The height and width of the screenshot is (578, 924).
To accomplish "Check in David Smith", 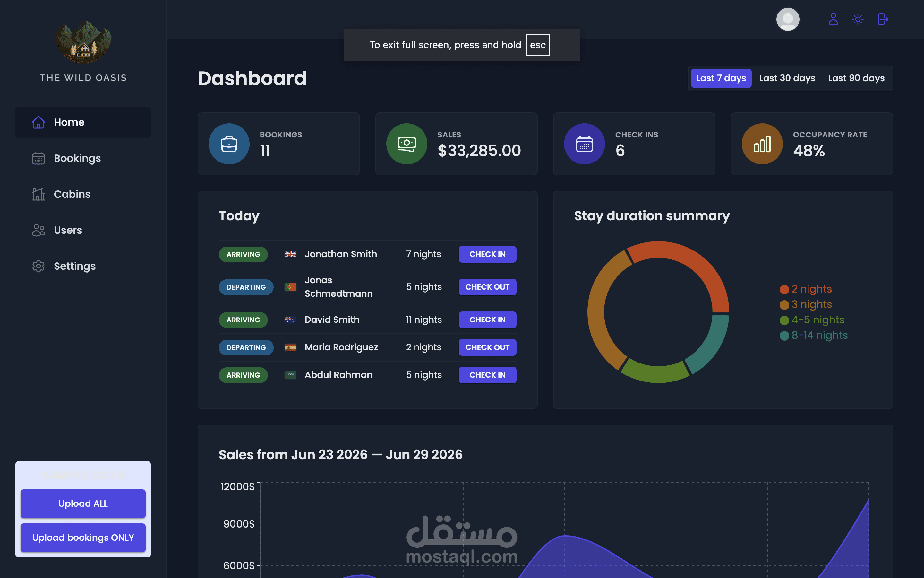I will 487,320.
